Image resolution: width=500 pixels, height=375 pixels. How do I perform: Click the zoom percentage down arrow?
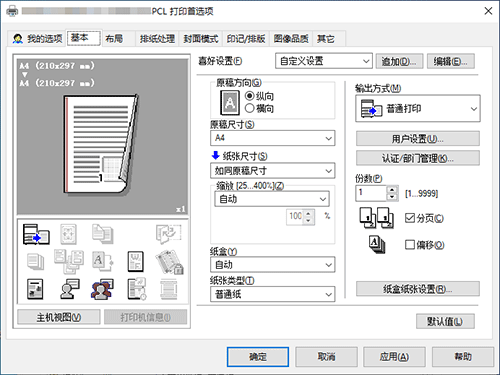pos(309,221)
